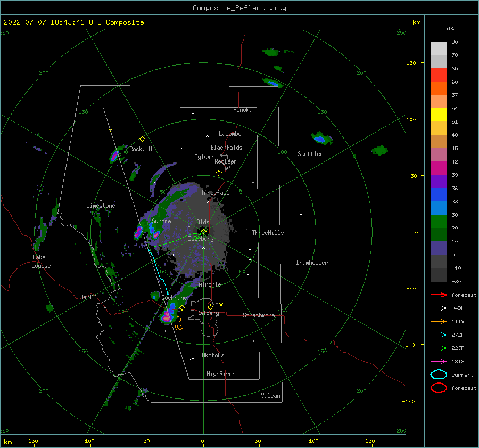Image resolution: width=479 pixels, height=448 pixels.
Task: Click the Lake Louise label
Action: pyautogui.click(x=41, y=262)
